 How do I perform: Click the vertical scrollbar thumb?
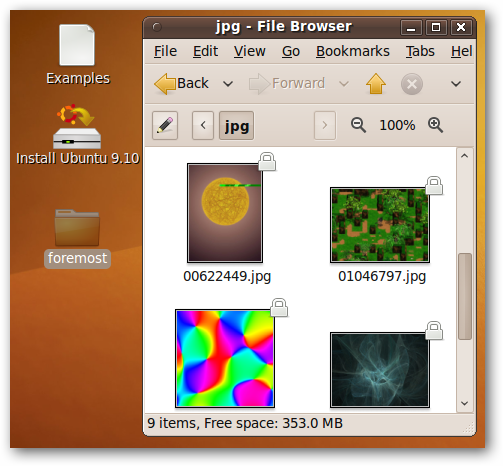[x=465, y=296]
